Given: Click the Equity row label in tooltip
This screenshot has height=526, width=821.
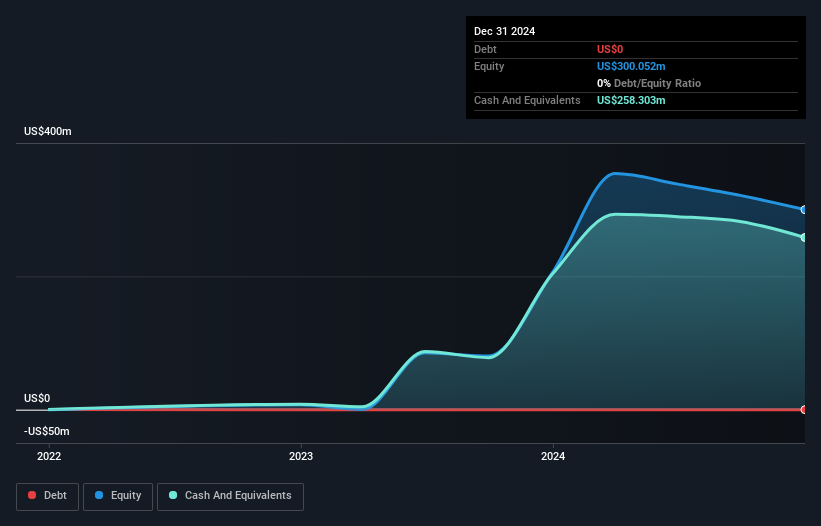Looking at the screenshot, I should pyautogui.click(x=489, y=66).
